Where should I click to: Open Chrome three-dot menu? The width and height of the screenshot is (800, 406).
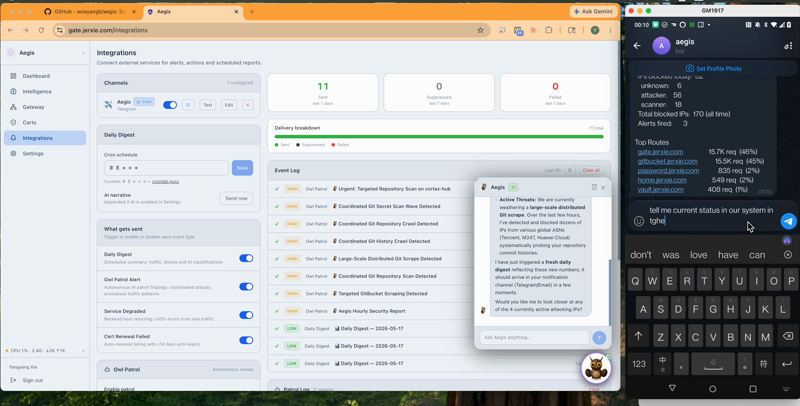point(610,30)
